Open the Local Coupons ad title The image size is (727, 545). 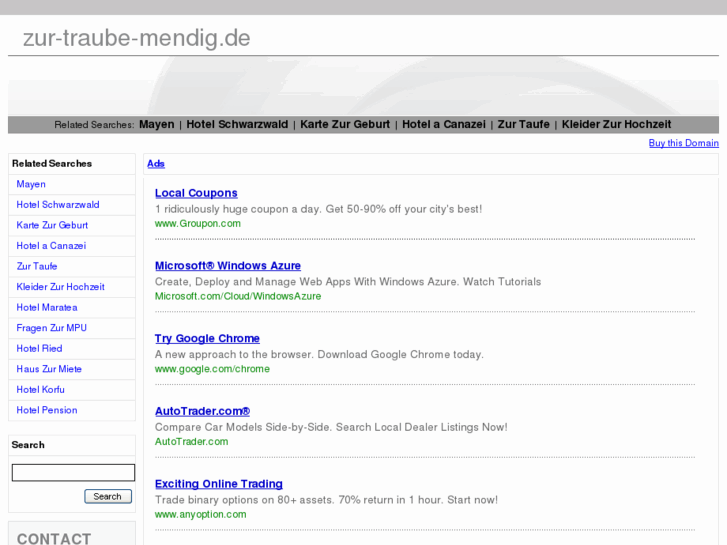click(196, 193)
